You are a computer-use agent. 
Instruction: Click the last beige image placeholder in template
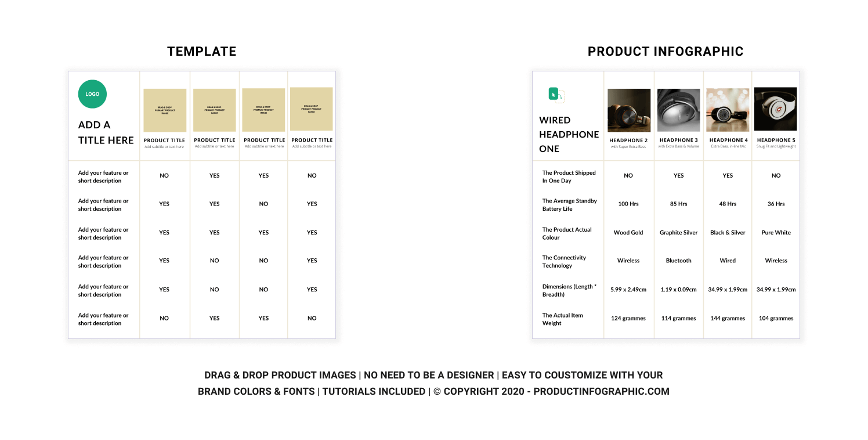[312, 109]
